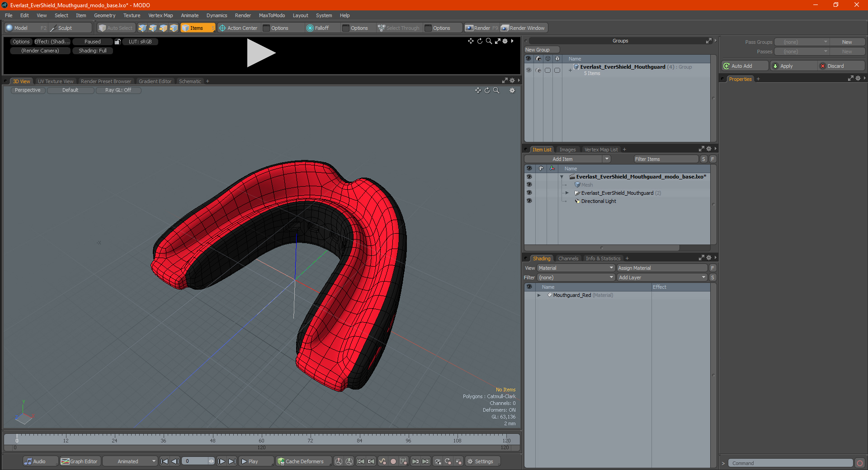Screen dimensions: 868x470
Task: Toggle third column box for Everlast group
Action: tap(547, 70)
